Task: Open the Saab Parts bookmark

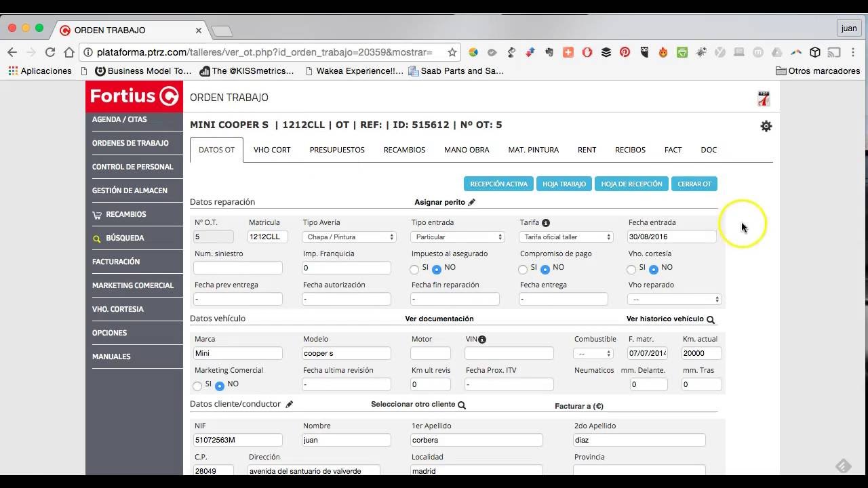Action: click(x=456, y=70)
